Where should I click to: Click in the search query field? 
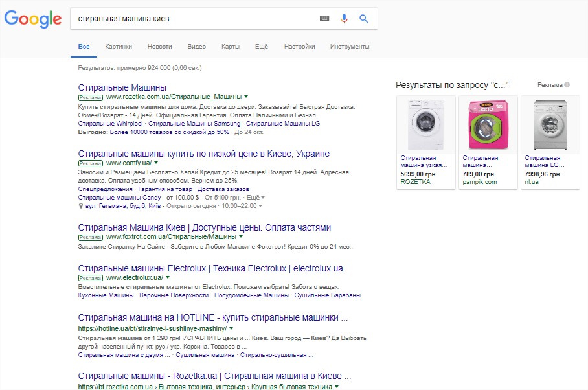point(195,18)
